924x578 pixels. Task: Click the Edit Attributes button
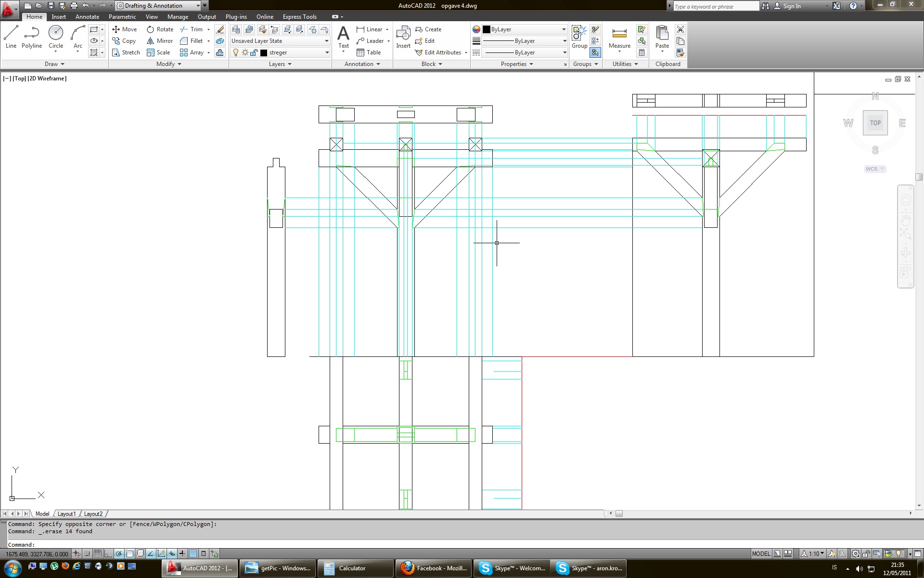click(x=442, y=53)
